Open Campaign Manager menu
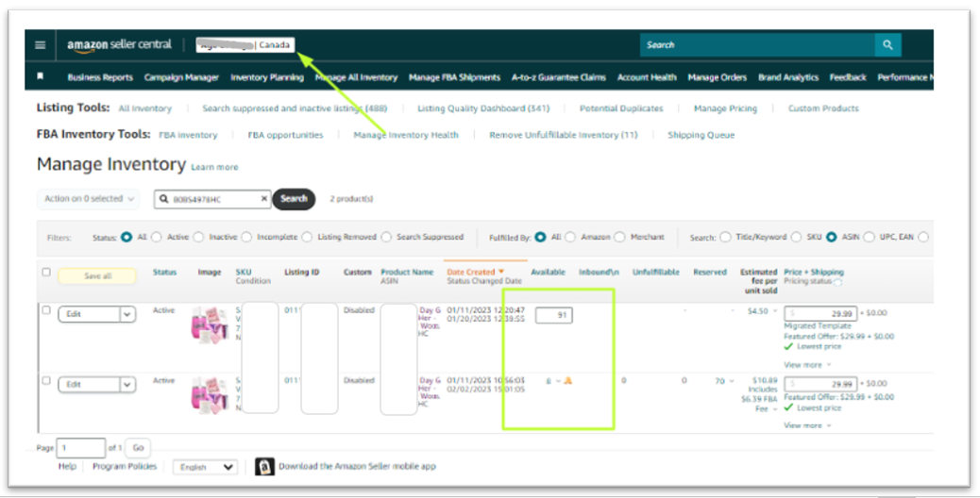980x498 pixels. [181, 77]
